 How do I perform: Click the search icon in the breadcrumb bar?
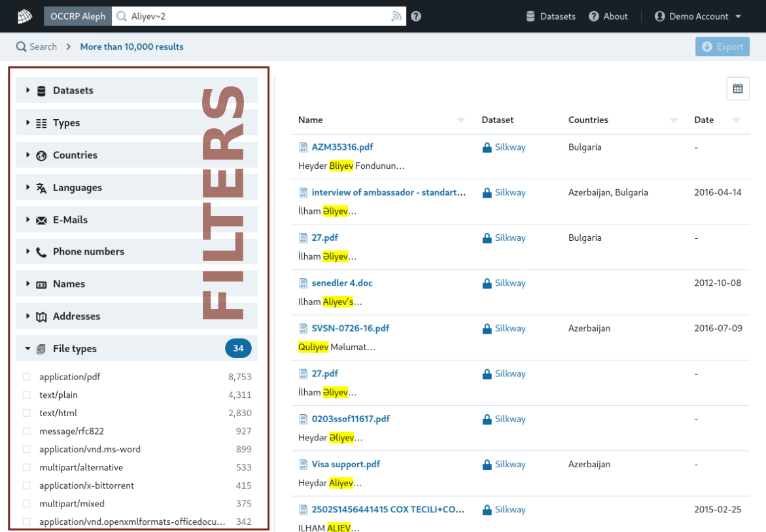[21, 46]
